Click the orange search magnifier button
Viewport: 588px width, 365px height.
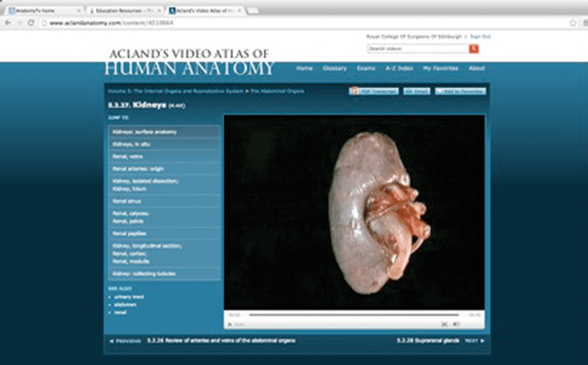[474, 50]
